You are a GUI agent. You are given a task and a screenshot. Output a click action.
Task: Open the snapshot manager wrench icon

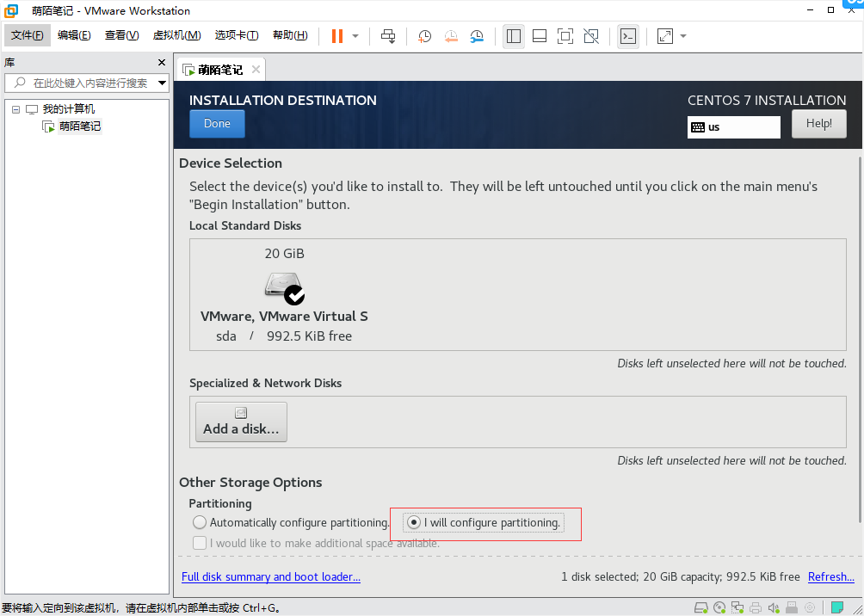click(x=477, y=36)
